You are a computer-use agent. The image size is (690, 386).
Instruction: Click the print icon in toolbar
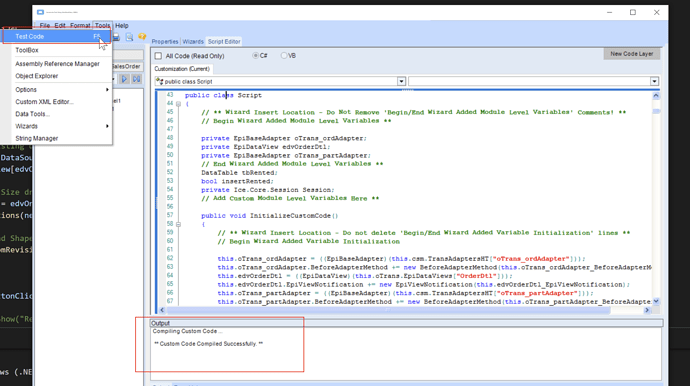click(x=117, y=37)
